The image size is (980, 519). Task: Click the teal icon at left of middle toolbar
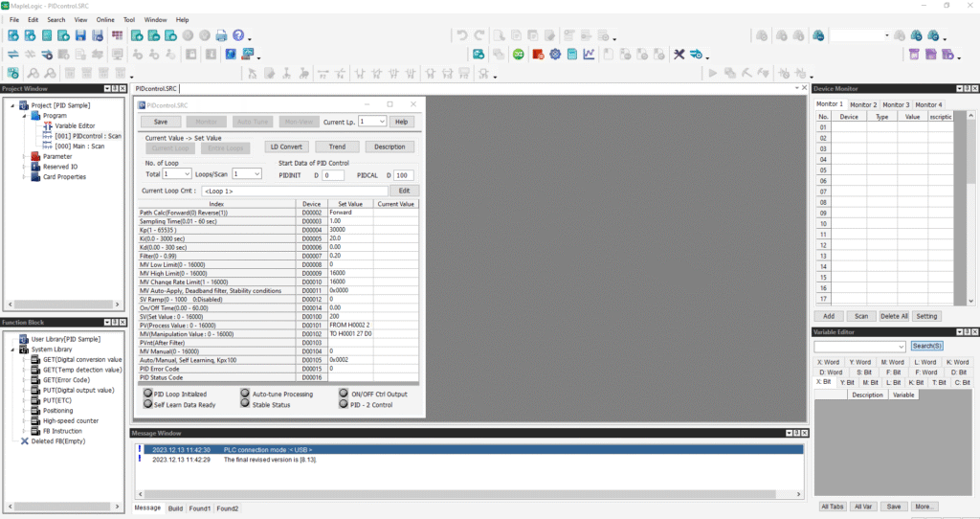click(479, 55)
